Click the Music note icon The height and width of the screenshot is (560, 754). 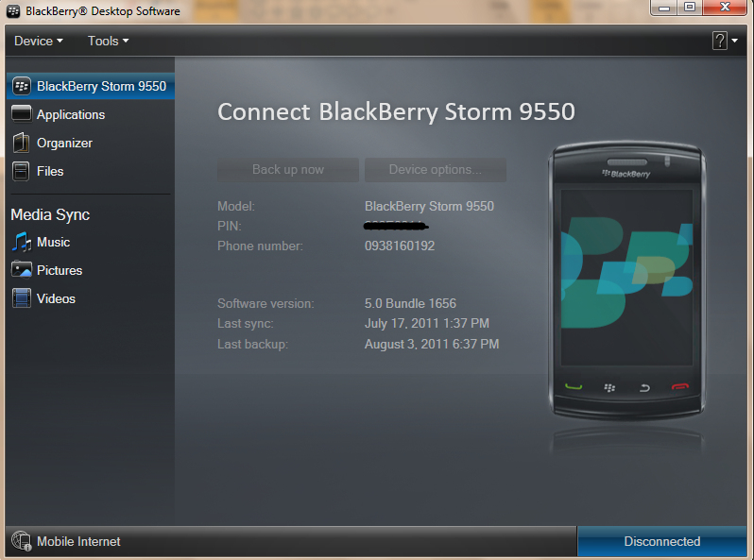[22, 242]
